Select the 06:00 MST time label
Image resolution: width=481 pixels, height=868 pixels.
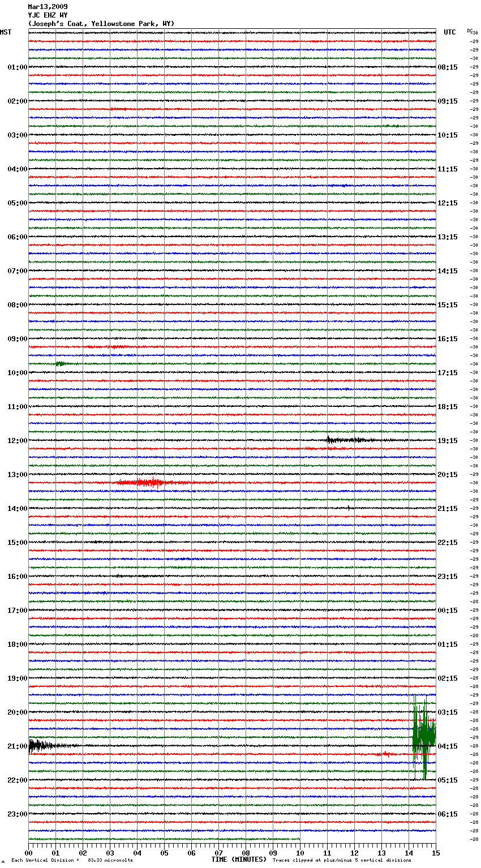(x=18, y=237)
